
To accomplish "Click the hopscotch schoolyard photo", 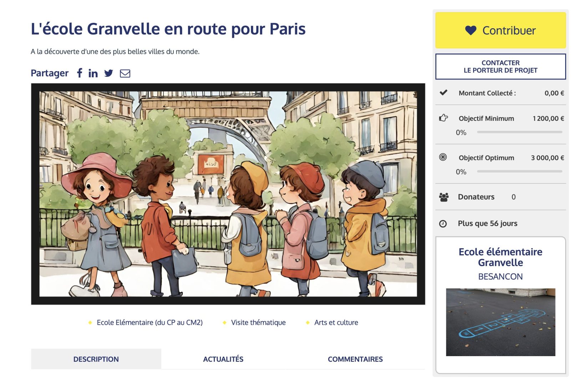I will tap(500, 322).
